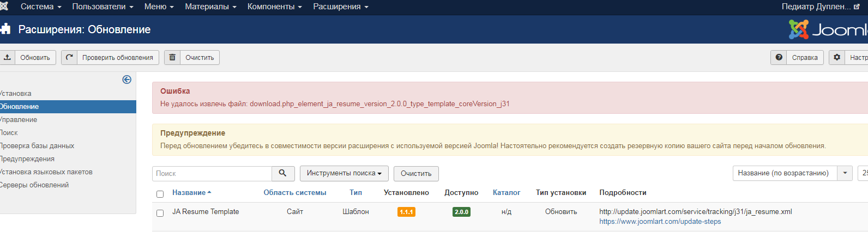This screenshot has width=868, height=250.
Task: Expand Инструменты поиска dropdown
Action: [344, 173]
